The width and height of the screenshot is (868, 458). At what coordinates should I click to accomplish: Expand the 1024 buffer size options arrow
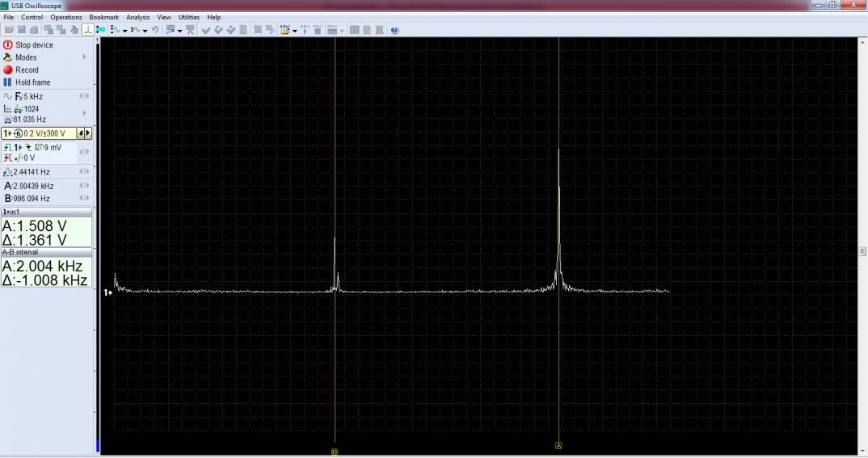84,113
